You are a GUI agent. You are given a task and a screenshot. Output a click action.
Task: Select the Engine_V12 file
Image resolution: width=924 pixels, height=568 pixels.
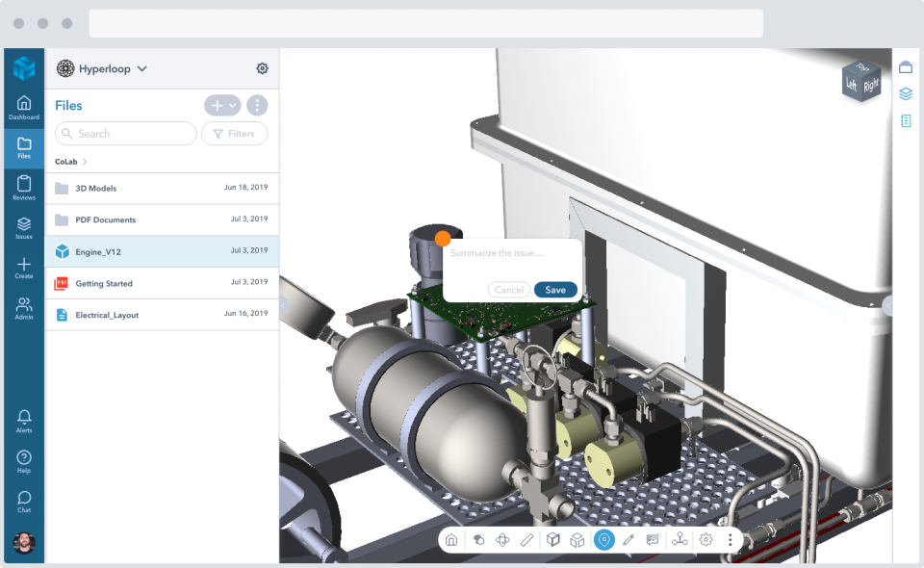tap(162, 251)
